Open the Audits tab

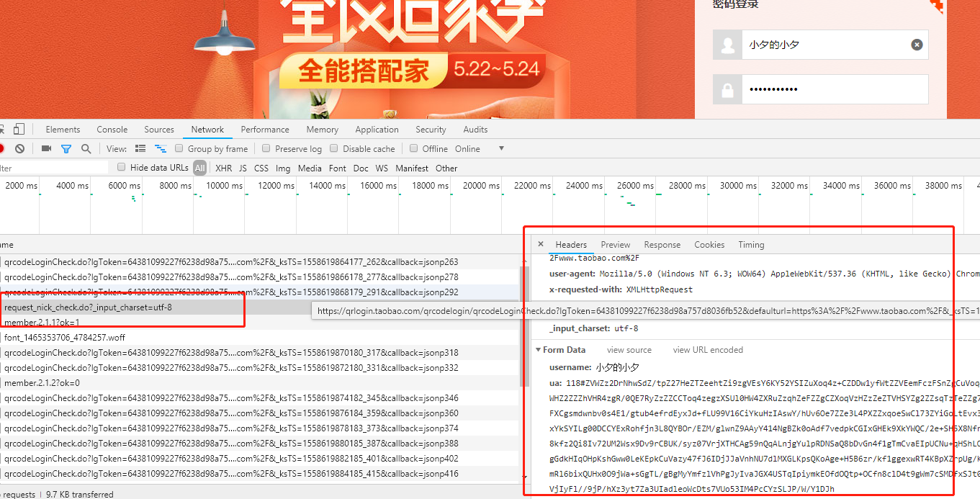click(475, 130)
